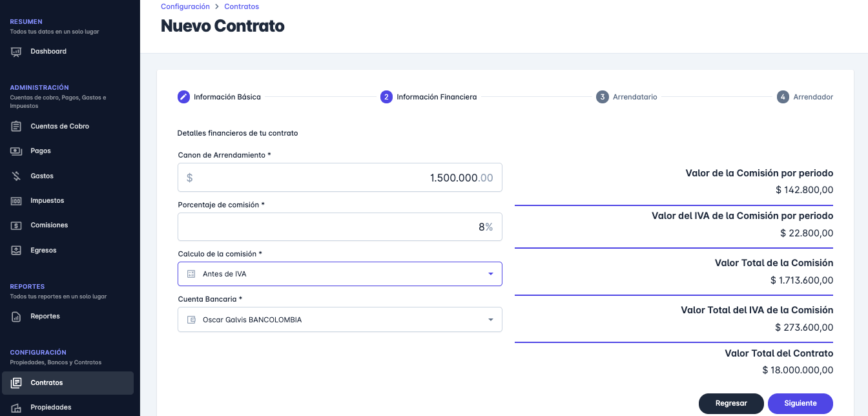868x416 pixels.
Task: Click the Impuestos sidebar icon
Action: click(17, 201)
